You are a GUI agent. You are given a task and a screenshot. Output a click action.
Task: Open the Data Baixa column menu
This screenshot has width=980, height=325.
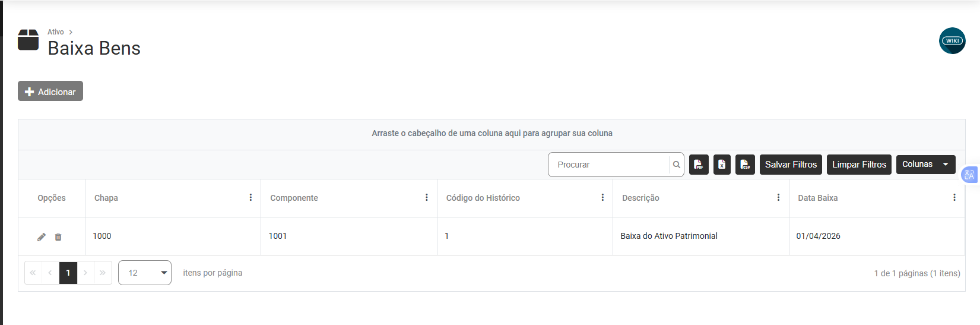[954, 198]
